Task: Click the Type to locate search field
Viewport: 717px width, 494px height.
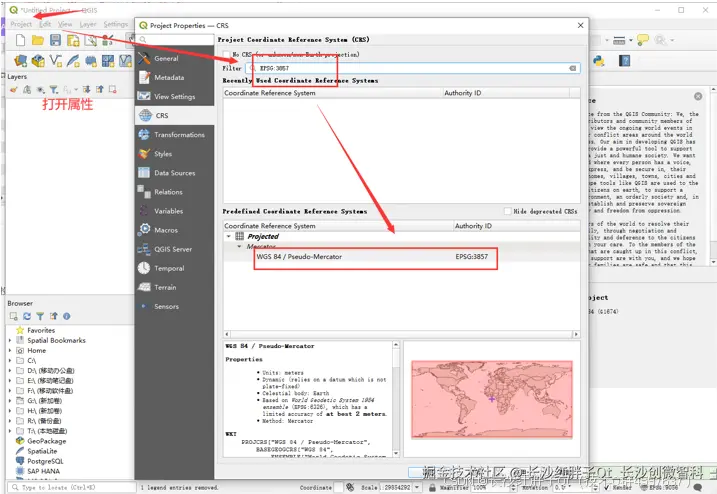Action: tap(71, 488)
